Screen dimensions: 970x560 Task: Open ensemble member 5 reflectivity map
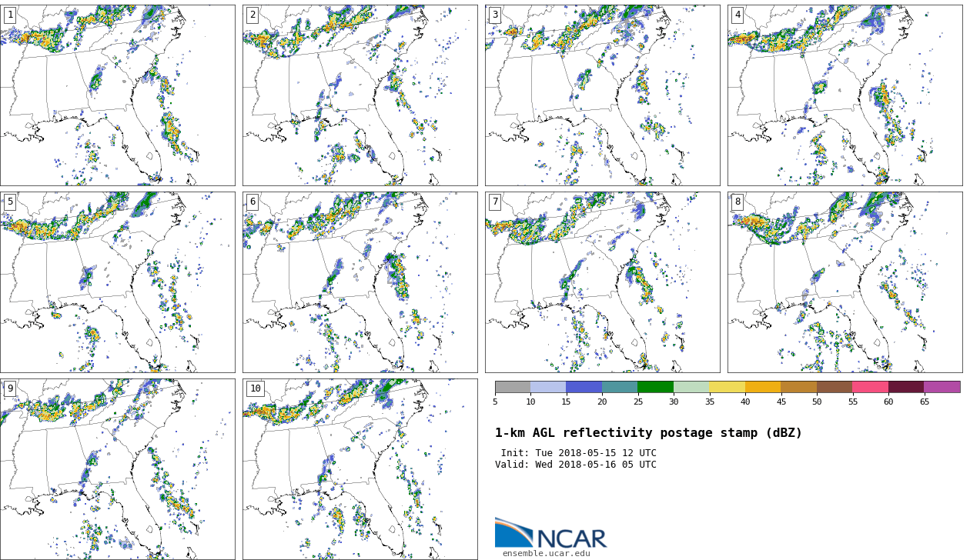tap(117, 282)
